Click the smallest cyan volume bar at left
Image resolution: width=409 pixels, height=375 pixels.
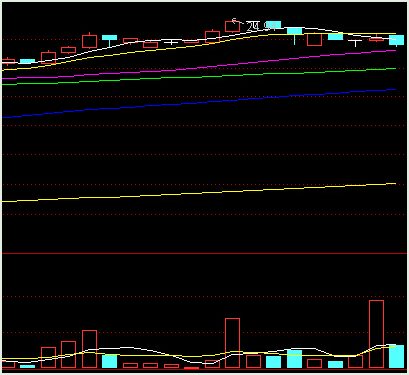[27, 366]
